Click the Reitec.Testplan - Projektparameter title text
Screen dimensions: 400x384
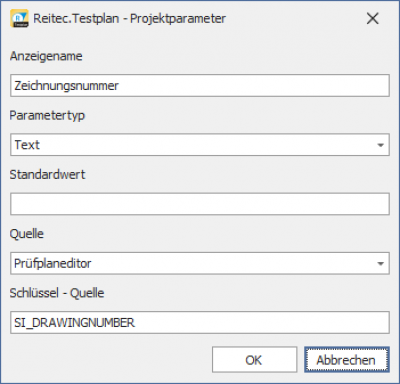(x=129, y=18)
